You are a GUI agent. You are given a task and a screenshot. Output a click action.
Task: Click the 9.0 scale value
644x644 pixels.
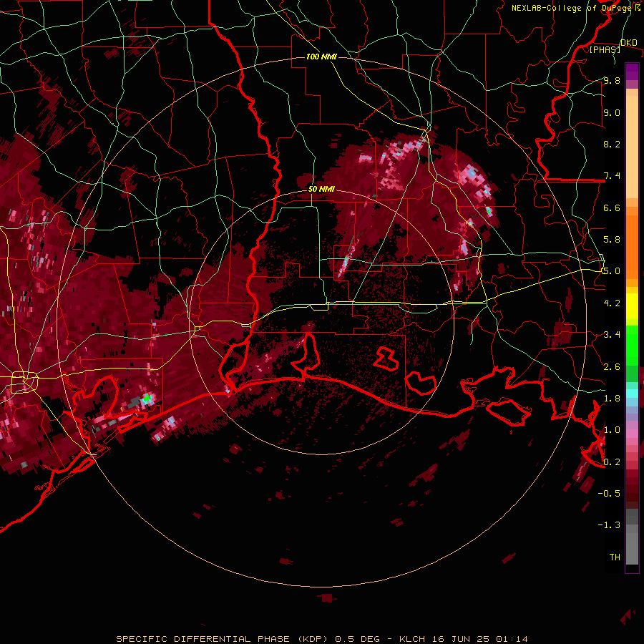click(x=612, y=112)
